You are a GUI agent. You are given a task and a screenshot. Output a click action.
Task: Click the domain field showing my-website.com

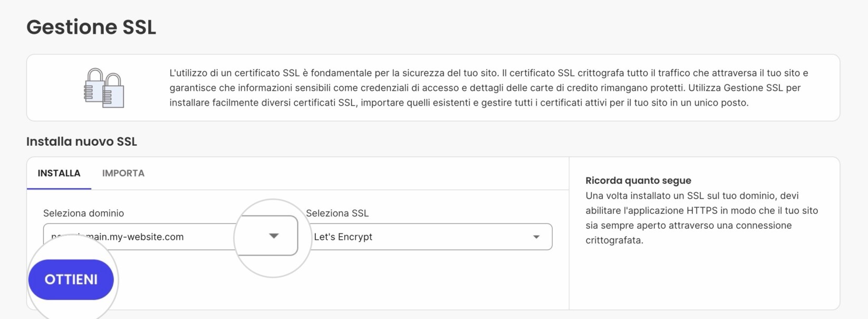click(x=170, y=236)
